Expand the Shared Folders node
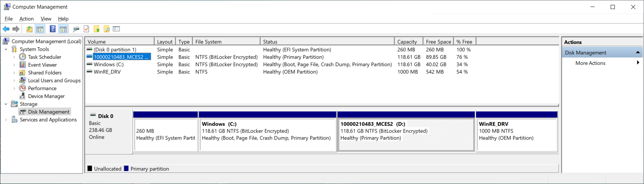Image resolution: width=644 pixels, height=184 pixels. point(14,72)
